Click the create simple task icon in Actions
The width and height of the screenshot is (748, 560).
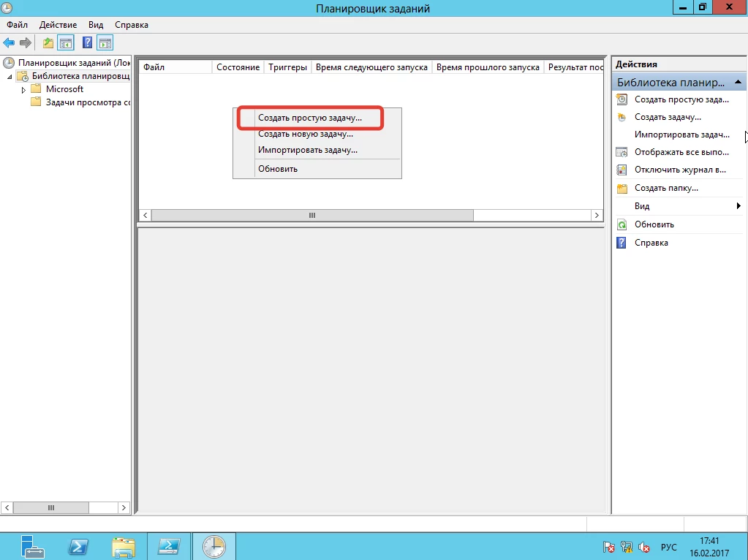point(622,99)
